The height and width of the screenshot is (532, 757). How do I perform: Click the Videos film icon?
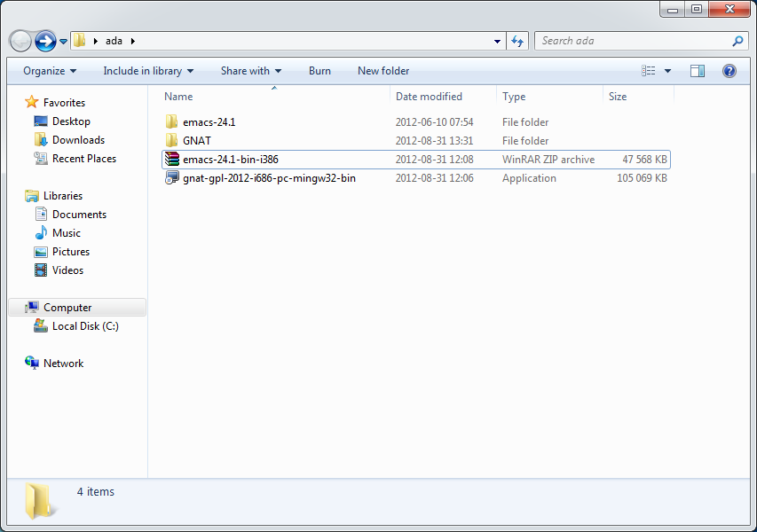41,270
